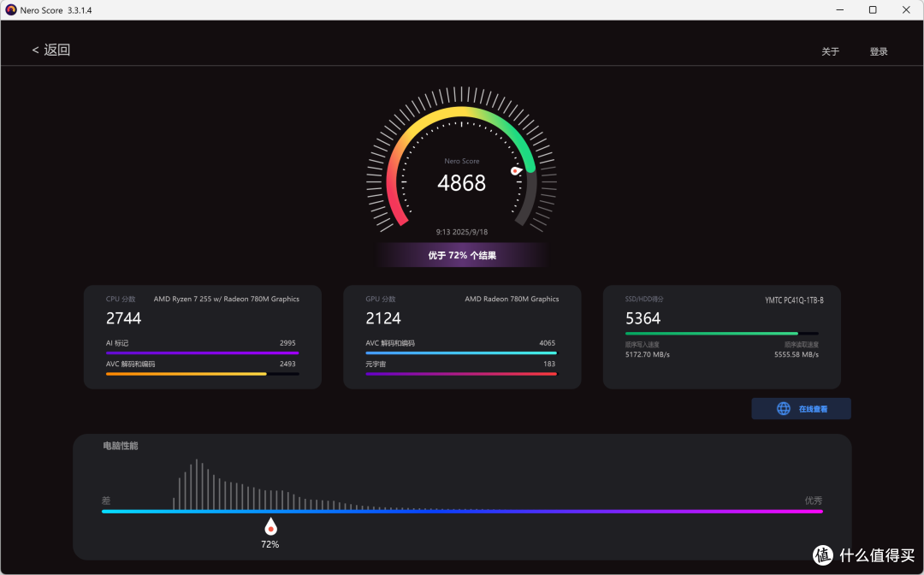The height and width of the screenshot is (575, 924).
Task: Close the Nero Score window
Action: (x=906, y=10)
